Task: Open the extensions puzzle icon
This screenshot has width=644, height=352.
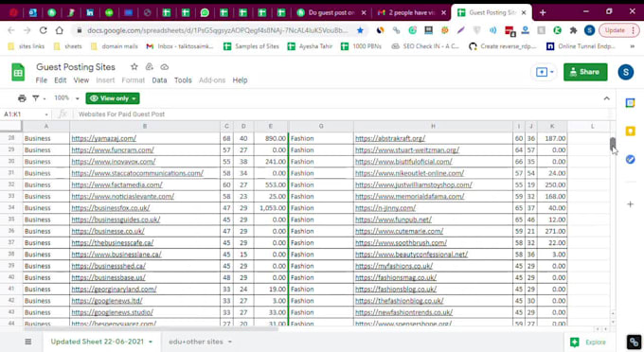Action: (x=573, y=30)
